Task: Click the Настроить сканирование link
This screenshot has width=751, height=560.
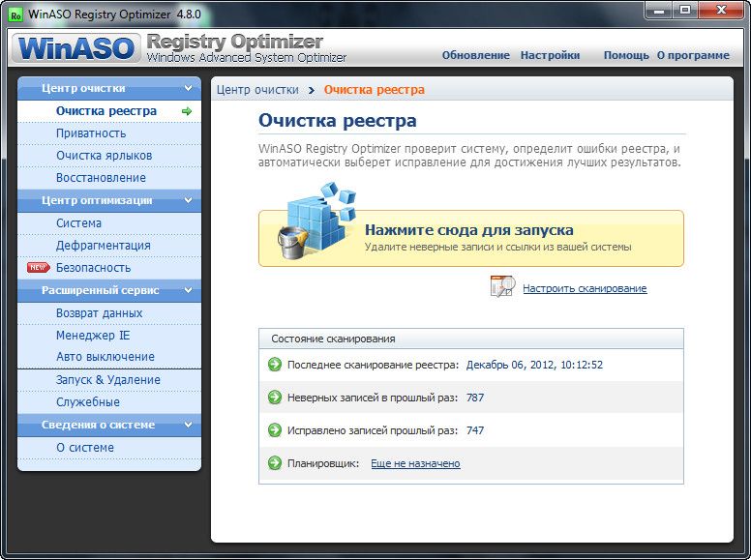Action: click(x=585, y=288)
